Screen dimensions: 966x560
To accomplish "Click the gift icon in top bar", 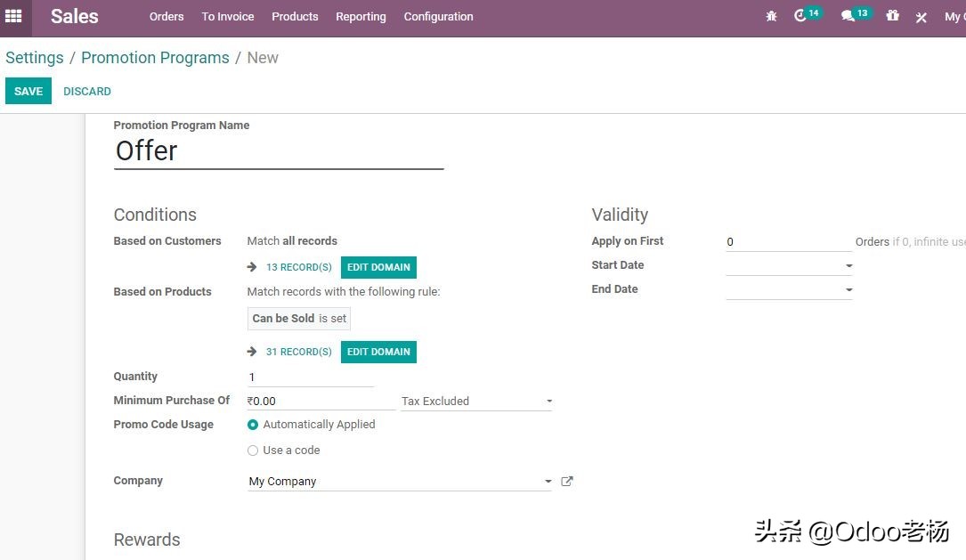I will [892, 16].
